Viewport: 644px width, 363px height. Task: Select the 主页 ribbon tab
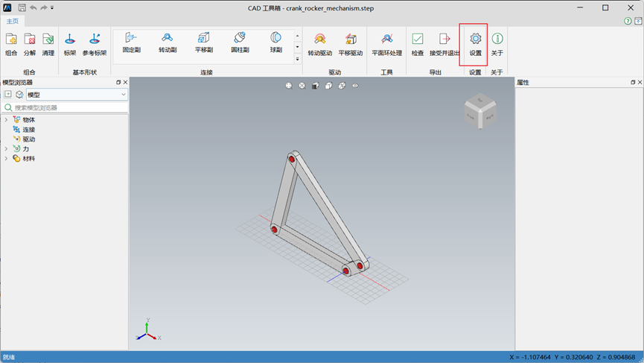pyautogui.click(x=13, y=21)
